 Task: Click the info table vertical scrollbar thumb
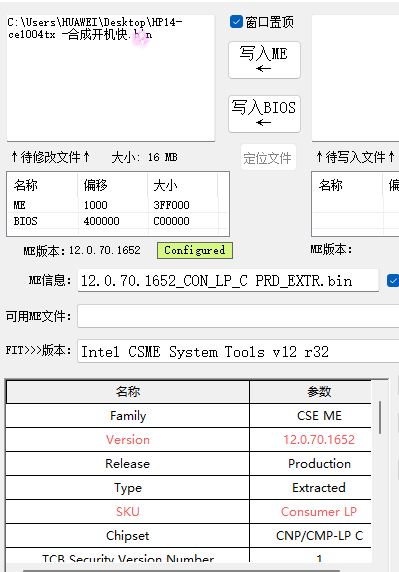click(x=380, y=417)
